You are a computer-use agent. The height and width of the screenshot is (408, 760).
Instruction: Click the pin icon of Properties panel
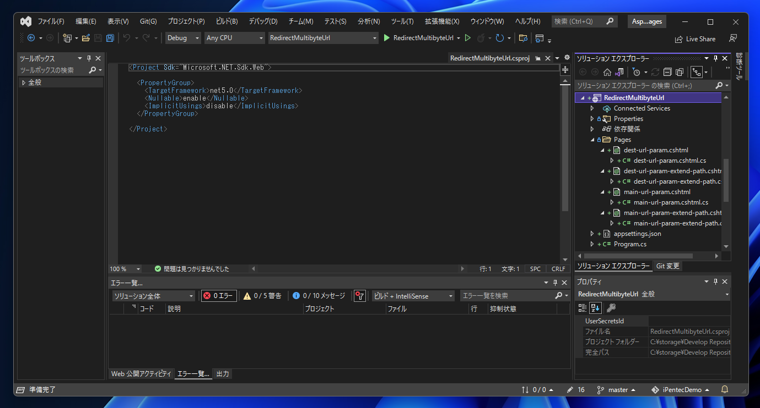point(715,282)
